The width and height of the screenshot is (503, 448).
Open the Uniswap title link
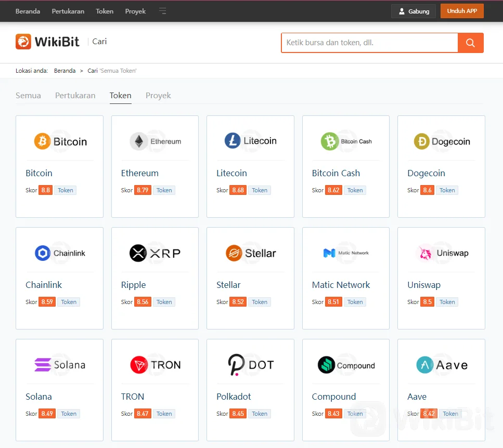tap(424, 285)
